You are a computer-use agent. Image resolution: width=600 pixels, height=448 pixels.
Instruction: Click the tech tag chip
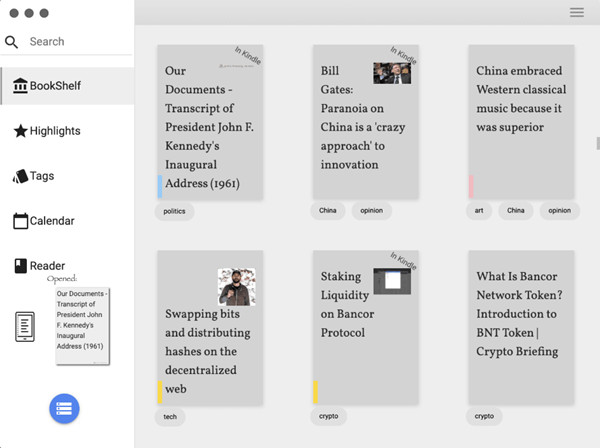(x=170, y=417)
